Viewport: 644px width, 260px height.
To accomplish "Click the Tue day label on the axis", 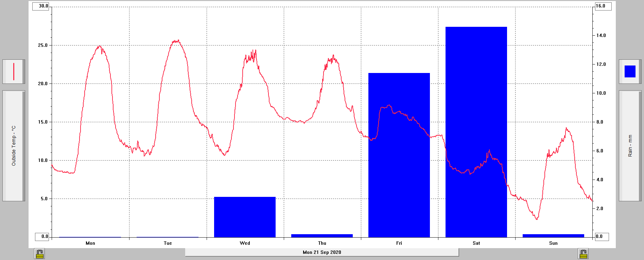I will tap(168, 243).
